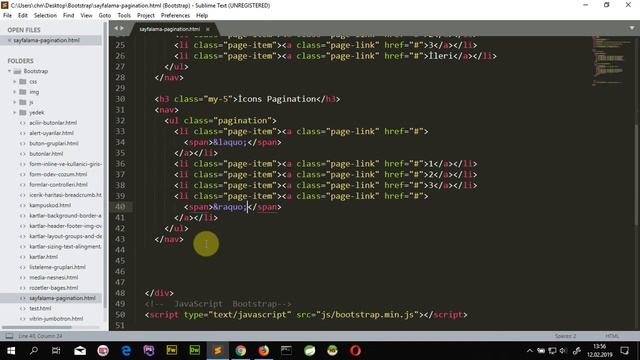Screen dimensions: 640x360
Task: Open Adobe Fireworks on taskbar
Action: tap(172, 351)
